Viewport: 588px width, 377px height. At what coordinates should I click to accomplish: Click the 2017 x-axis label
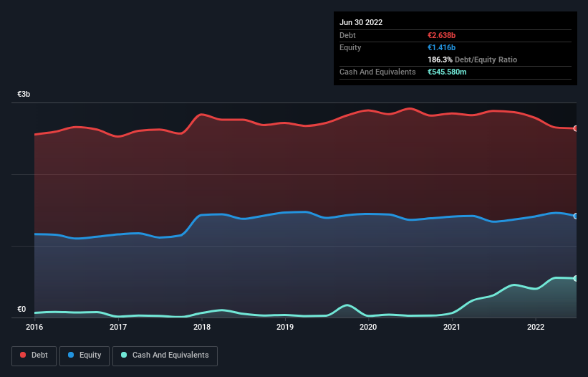coord(118,327)
